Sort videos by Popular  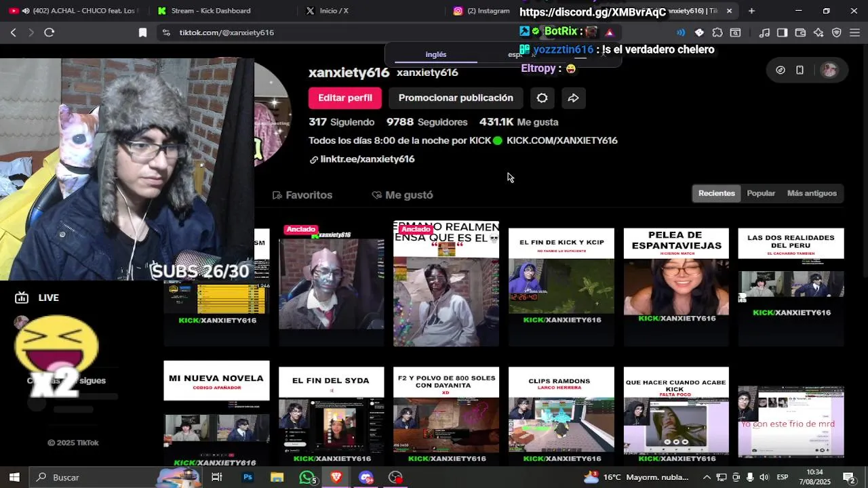(761, 193)
